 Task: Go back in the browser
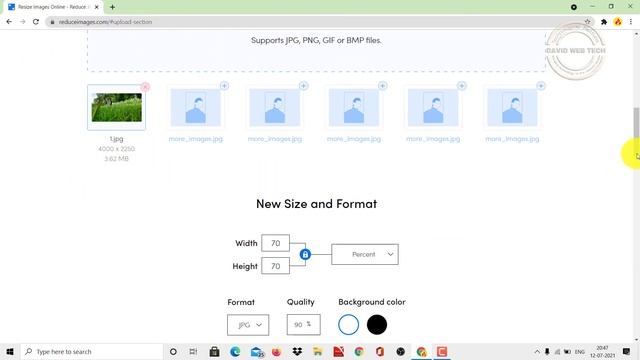pyautogui.click(x=9, y=22)
